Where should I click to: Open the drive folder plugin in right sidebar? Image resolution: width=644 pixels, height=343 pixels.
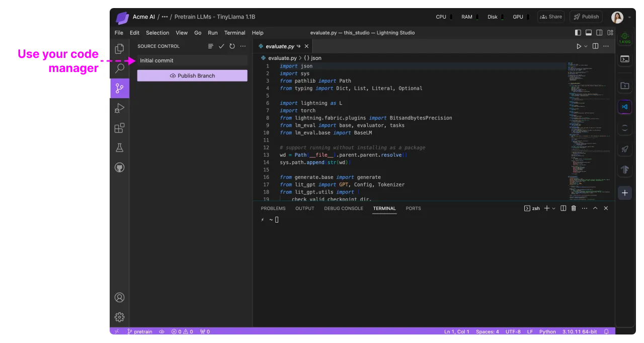click(625, 86)
